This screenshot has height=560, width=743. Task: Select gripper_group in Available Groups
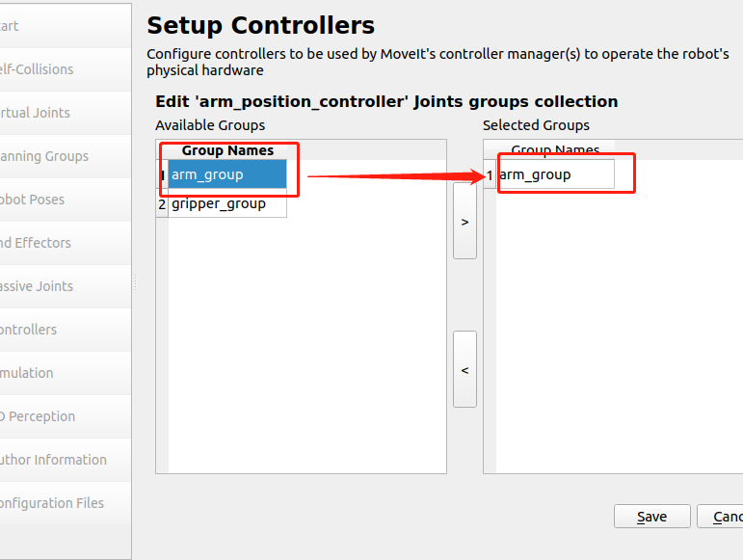tap(226, 204)
